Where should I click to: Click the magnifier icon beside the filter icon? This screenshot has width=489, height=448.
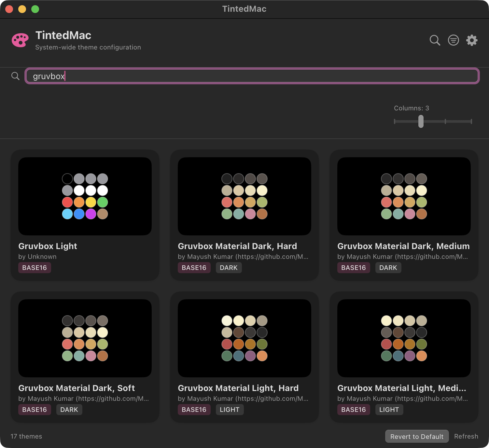(x=435, y=40)
